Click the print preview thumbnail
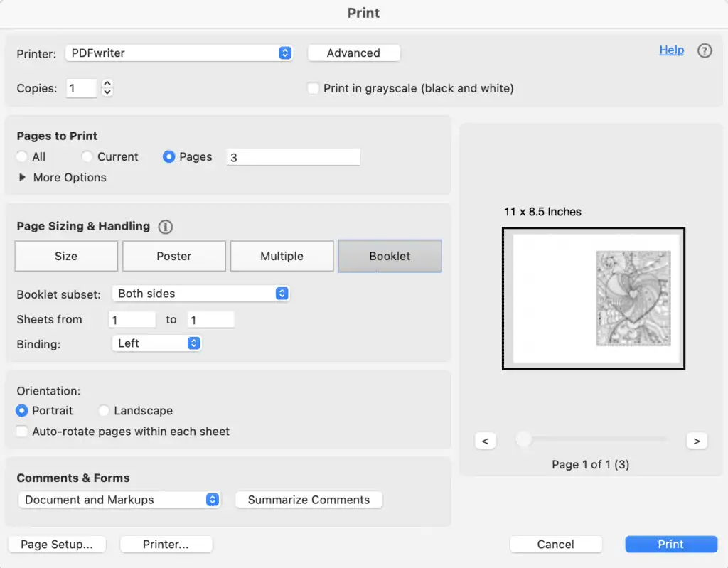Viewport: 728px width, 568px height. pyautogui.click(x=594, y=298)
